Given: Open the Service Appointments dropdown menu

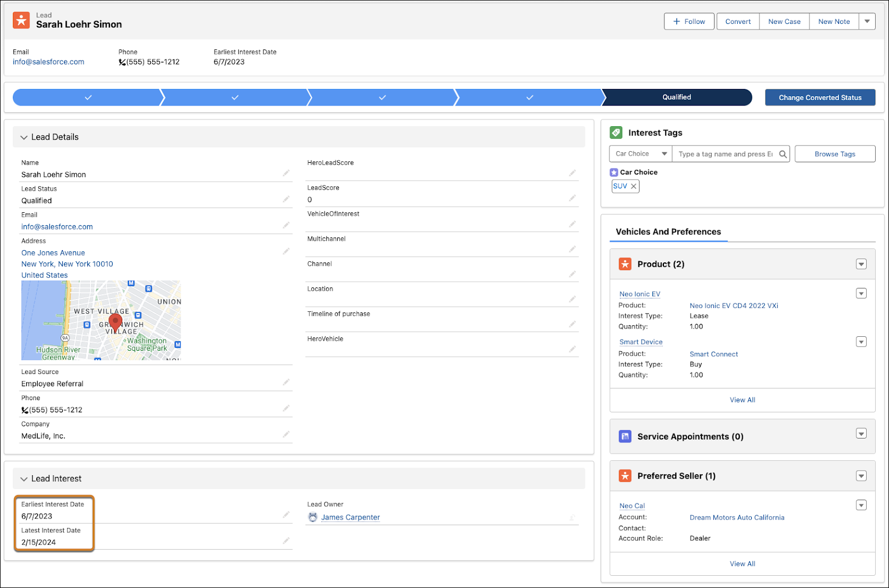Looking at the screenshot, I should tap(861, 433).
